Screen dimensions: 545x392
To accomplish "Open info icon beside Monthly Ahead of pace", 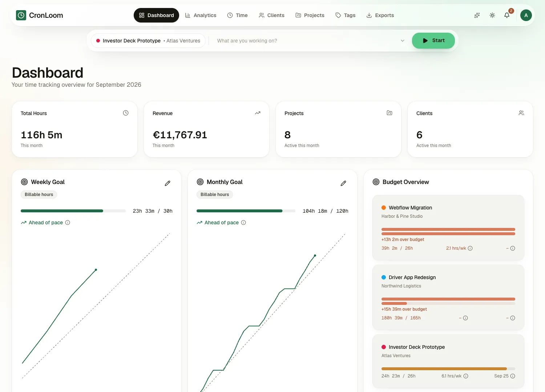I will [243, 222].
